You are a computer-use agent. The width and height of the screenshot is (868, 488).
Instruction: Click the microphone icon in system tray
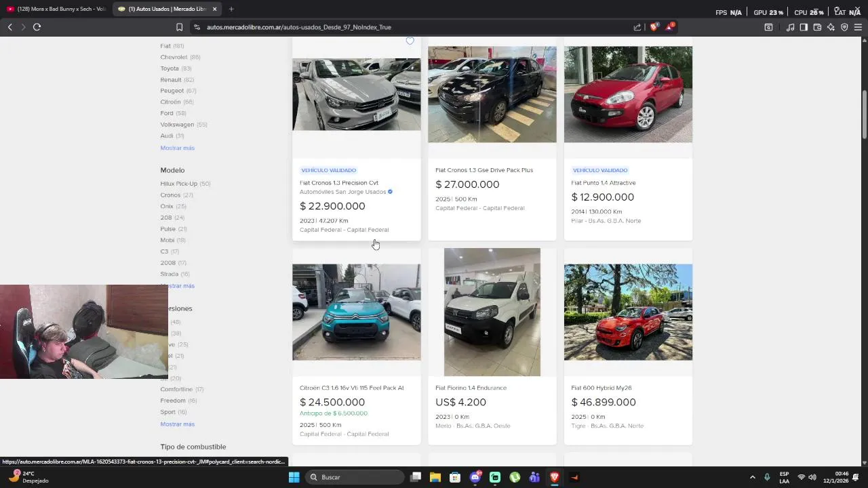pyautogui.click(x=767, y=477)
